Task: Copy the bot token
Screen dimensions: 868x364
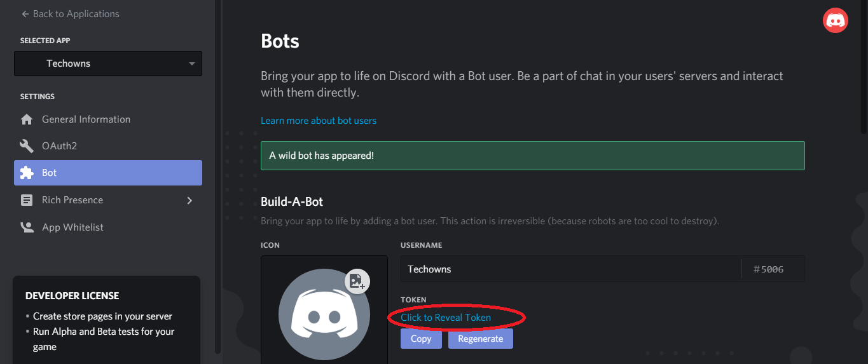Action: click(421, 339)
